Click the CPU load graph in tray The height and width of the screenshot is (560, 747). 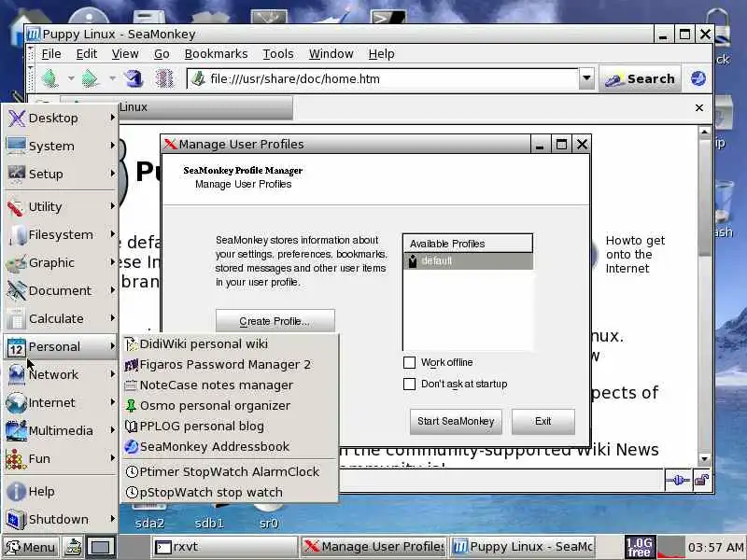[x=670, y=547]
